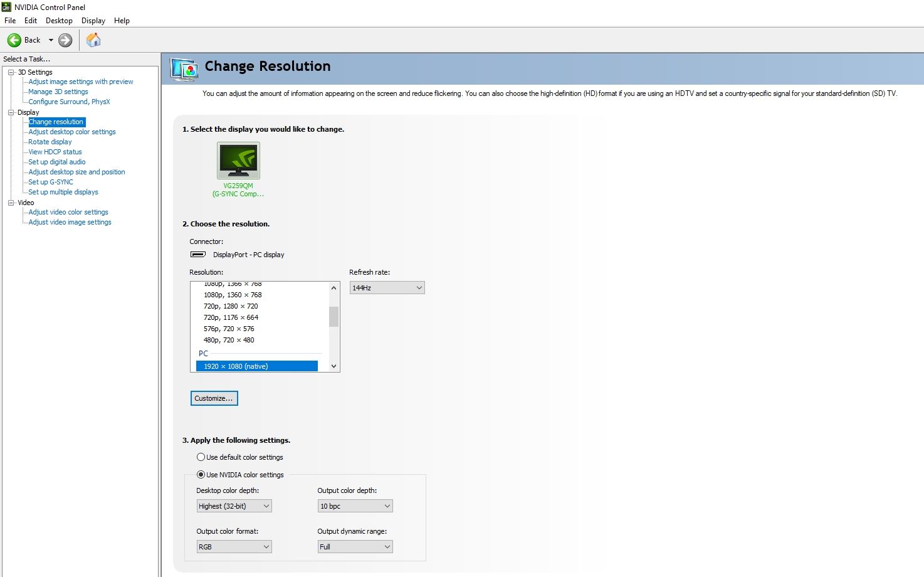This screenshot has width=924, height=577.
Task: Open Rotate display task
Action: point(50,142)
